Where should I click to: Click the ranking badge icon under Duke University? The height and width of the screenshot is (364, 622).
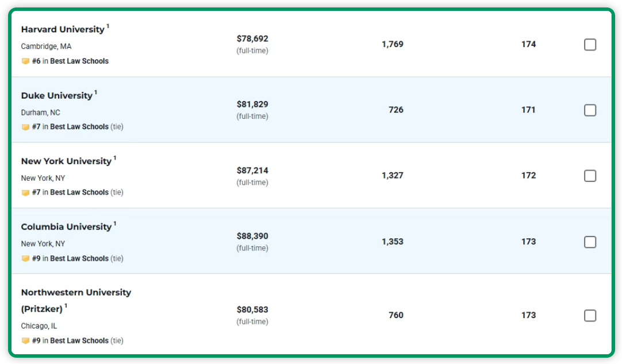tap(25, 127)
